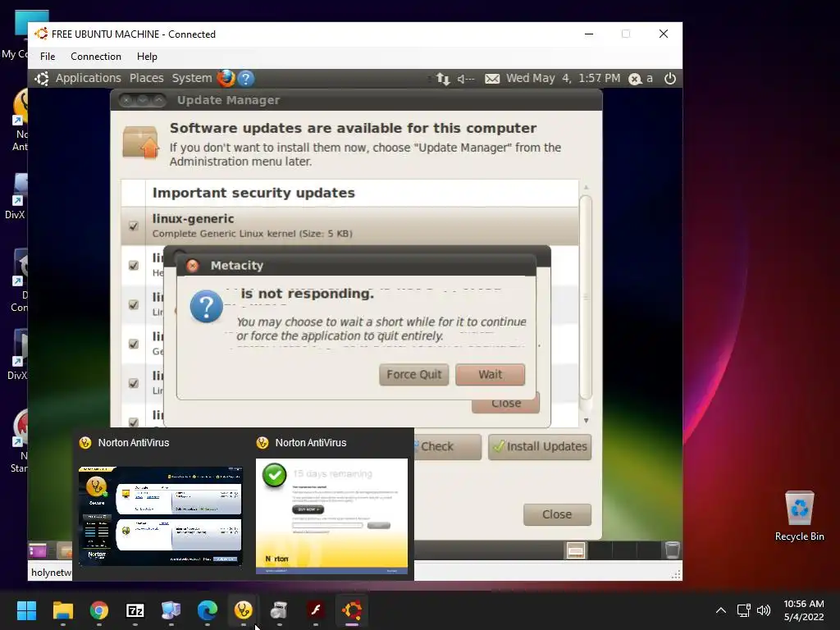The height and width of the screenshot is (630, 840).
Task: Select the Ubuntu remote viewer taskbar icon
Action: click(x=352, y=610)
